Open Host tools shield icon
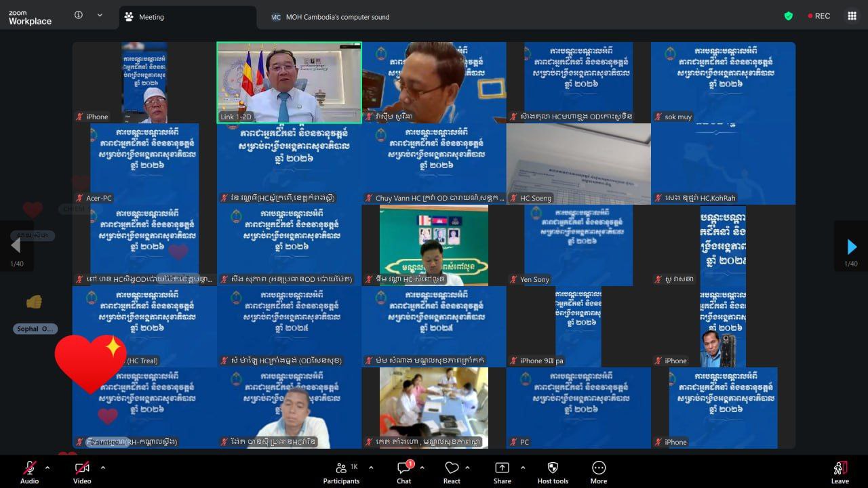 (552, 472)
